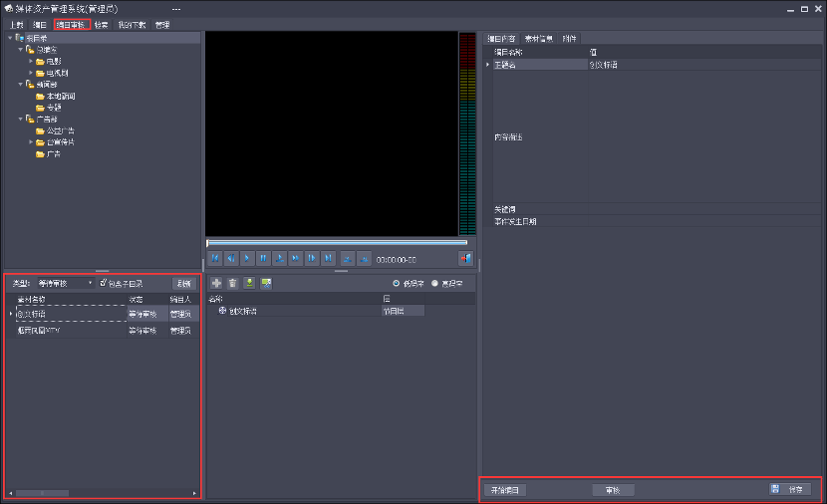Select the 本地新闻 folder in the tree

(x=61, y=96)
